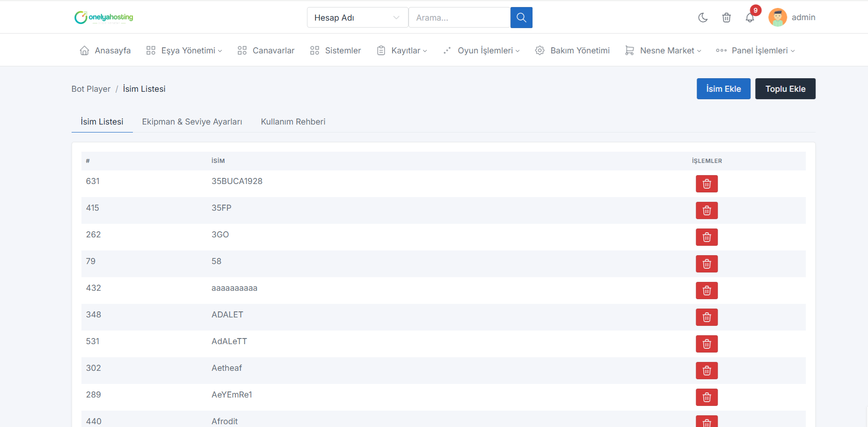The height and width of the screenshot is (427, 868).
Task: Expand the Panel İşlemleri menu
Action: tap(755, 51)
